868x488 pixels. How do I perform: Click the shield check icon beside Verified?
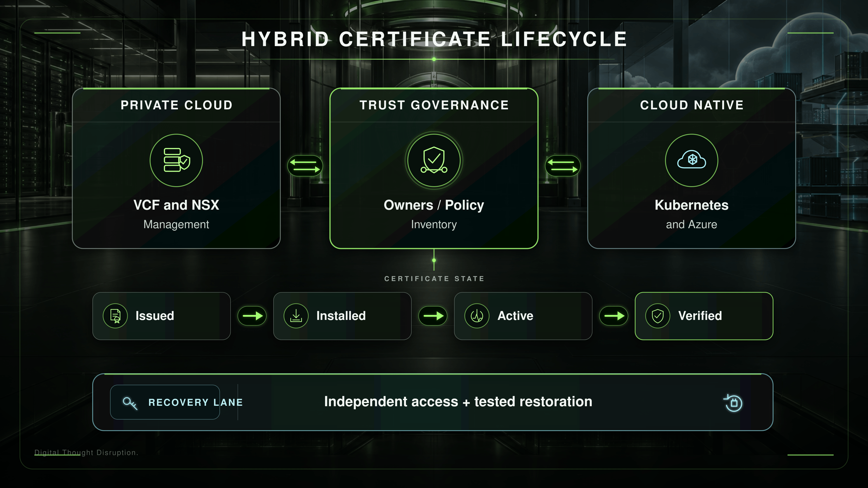tap(657, 316)
